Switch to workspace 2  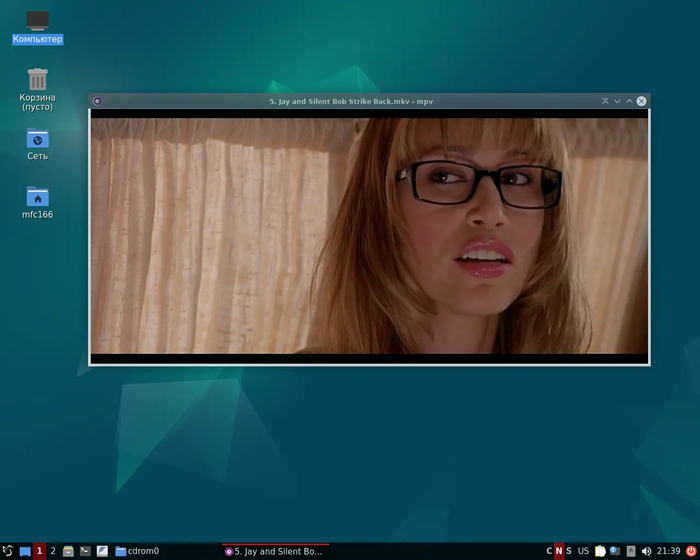tap(53, 551)
